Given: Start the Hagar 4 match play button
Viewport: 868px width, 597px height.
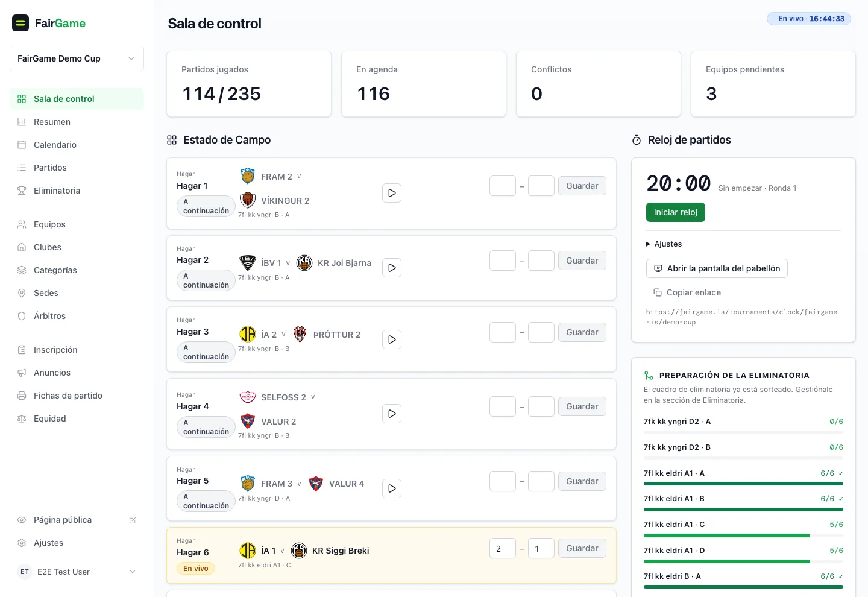Looking at the screenshot, I should (x=392, y=414).
